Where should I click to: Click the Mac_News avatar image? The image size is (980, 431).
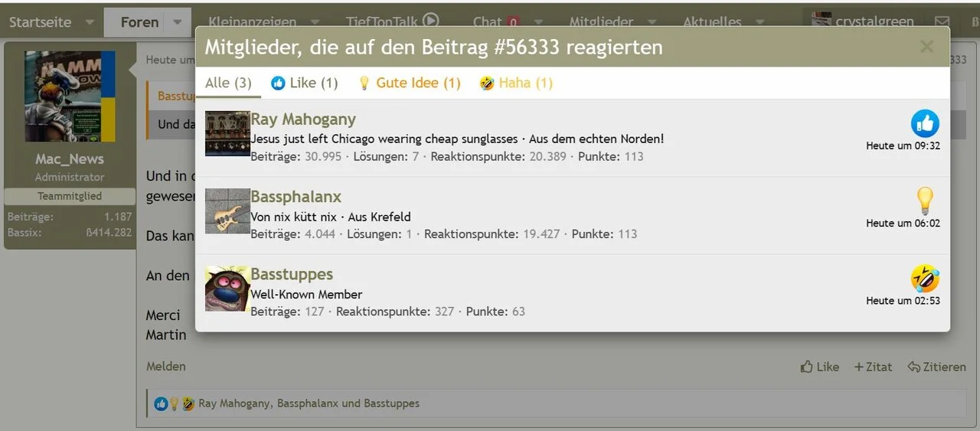(x=70, y=96)
